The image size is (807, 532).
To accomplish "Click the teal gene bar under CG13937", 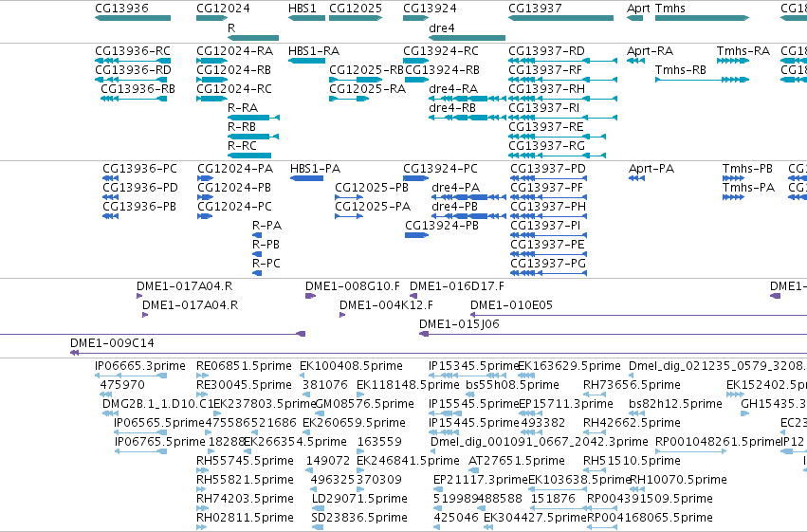I will point(561,18).
